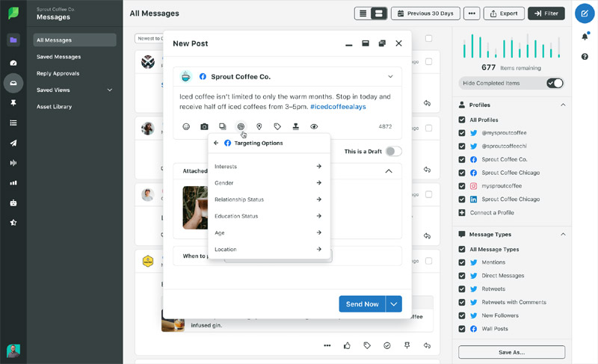
Task: Collapse the Message Types filter section
Action: coord(563,235)
